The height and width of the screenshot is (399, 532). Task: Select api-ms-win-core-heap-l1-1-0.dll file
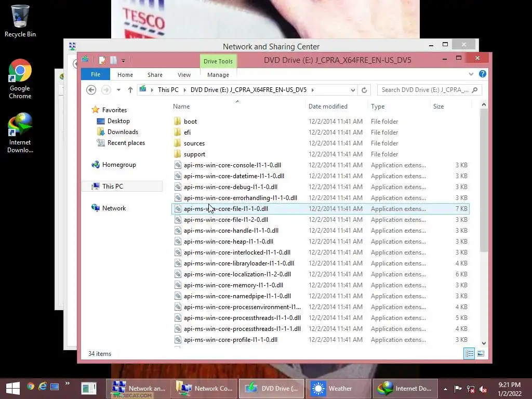click(321, 242)
